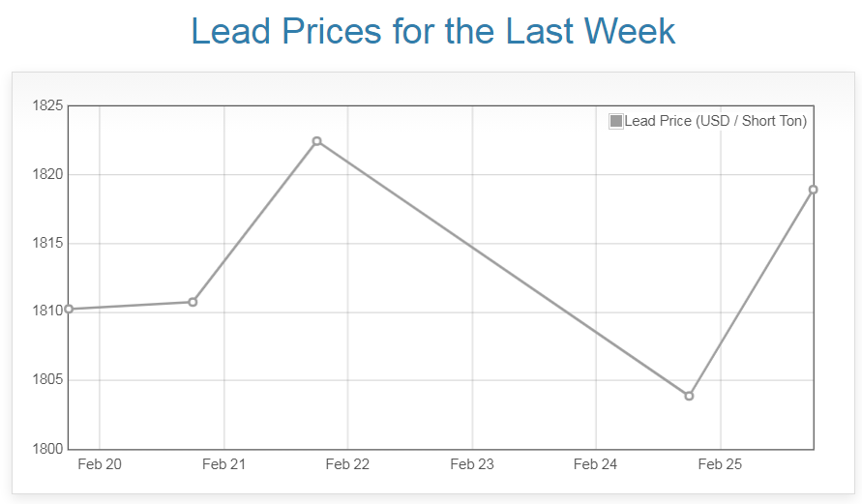Viewport: 862px width, 504px height.
Task: Select the lowest data point near 1804
Action: pyautogui.click(x=689, y=396)
